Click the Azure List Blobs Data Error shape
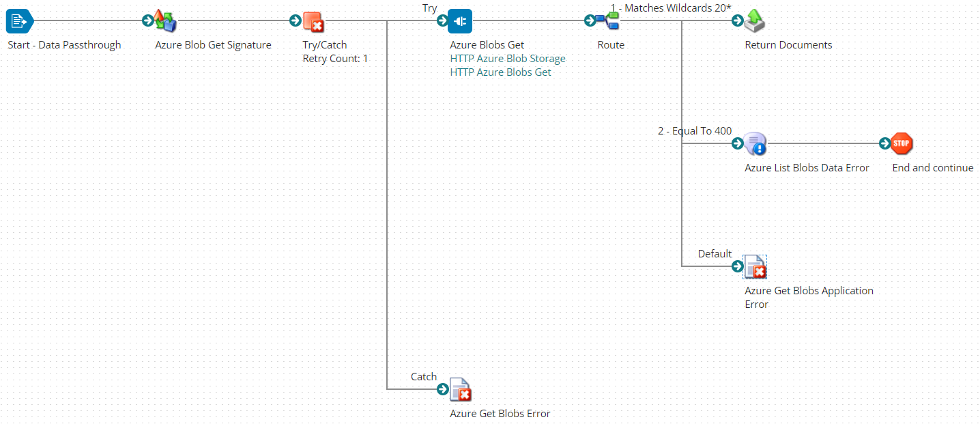The image size is (980, 424). tap(755, 144)
